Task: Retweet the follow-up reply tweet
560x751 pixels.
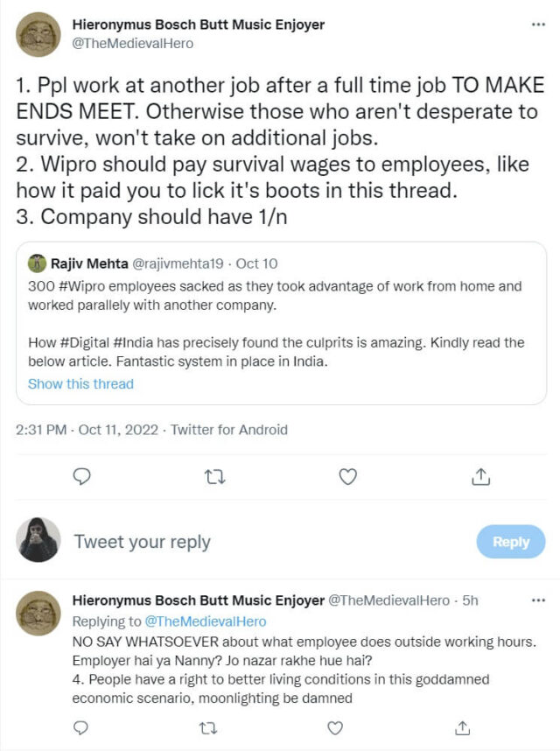Action: 207,727
